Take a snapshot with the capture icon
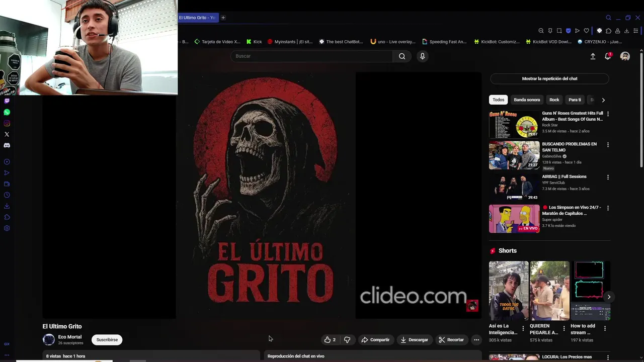The image size is (644, 362). 559,31
